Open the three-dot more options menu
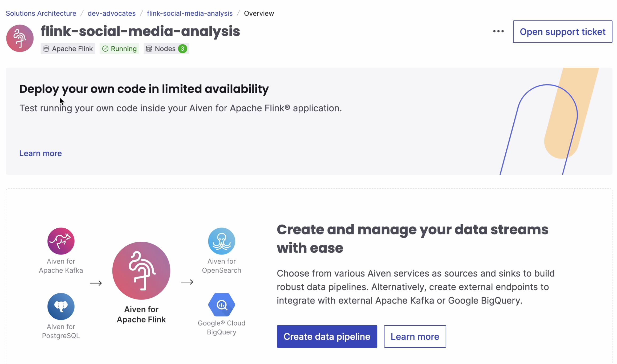The height and width of the screenshot is (364, 617). pos(498,31)
